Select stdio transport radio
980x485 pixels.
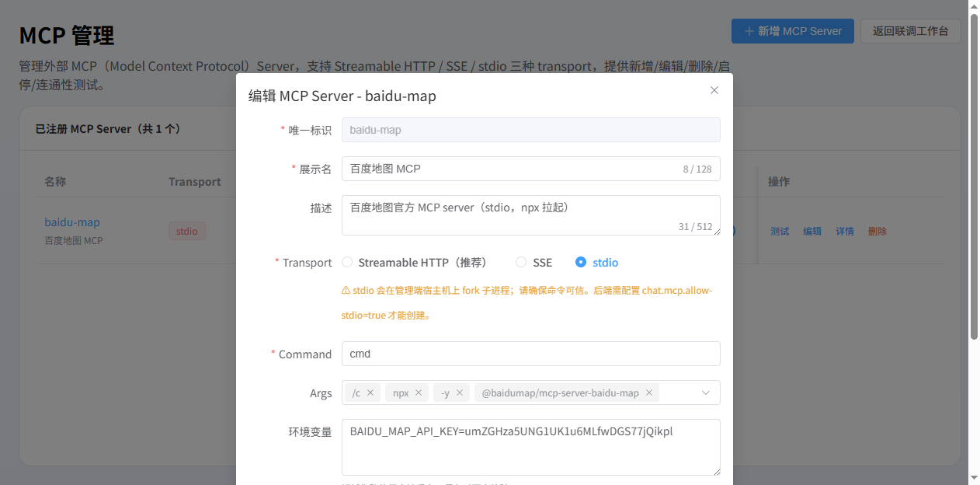(581, 263)
